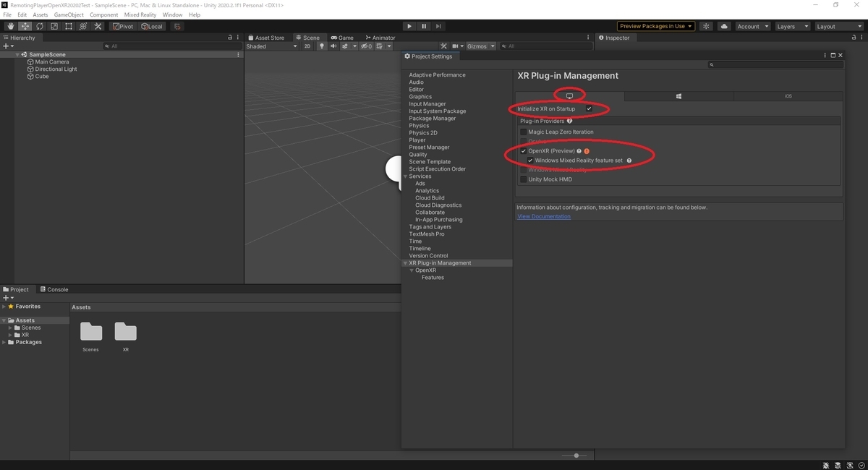Open Unity cloud services icon
The height and width of the screenshot is (470, 868).
(x=724, y=26)
